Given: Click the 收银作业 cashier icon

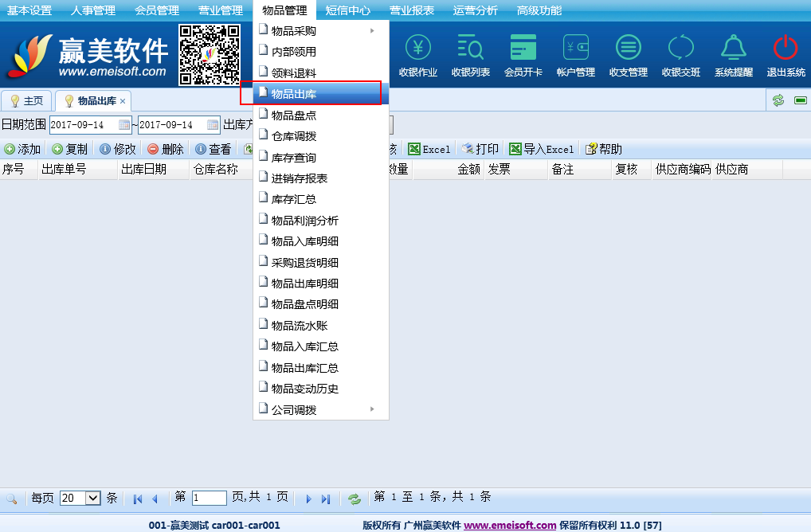Looking at the screenshot, I should click(x=418, y=49).
